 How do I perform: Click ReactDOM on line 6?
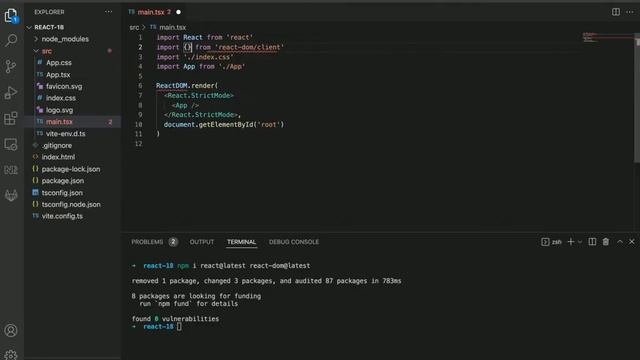coord(171,86)
